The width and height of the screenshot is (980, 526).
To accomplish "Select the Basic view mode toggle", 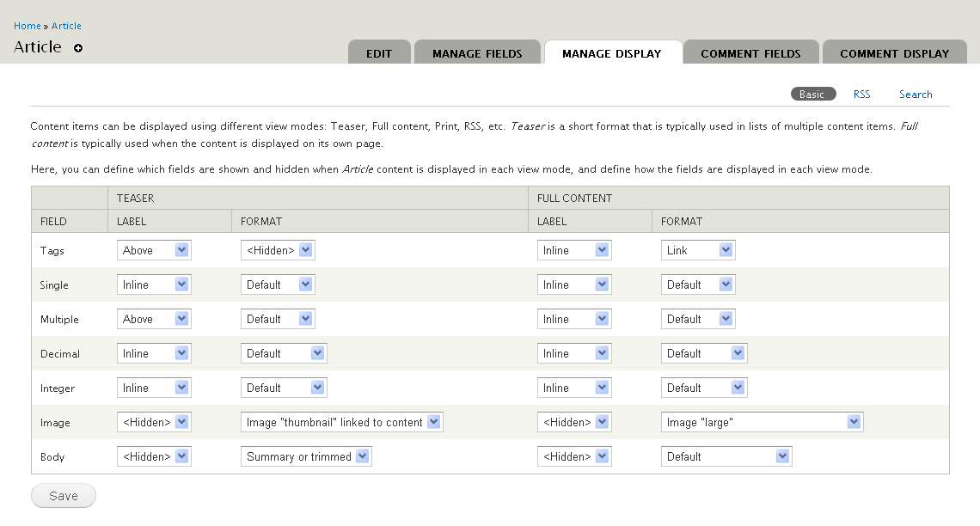I will (813, 94).
